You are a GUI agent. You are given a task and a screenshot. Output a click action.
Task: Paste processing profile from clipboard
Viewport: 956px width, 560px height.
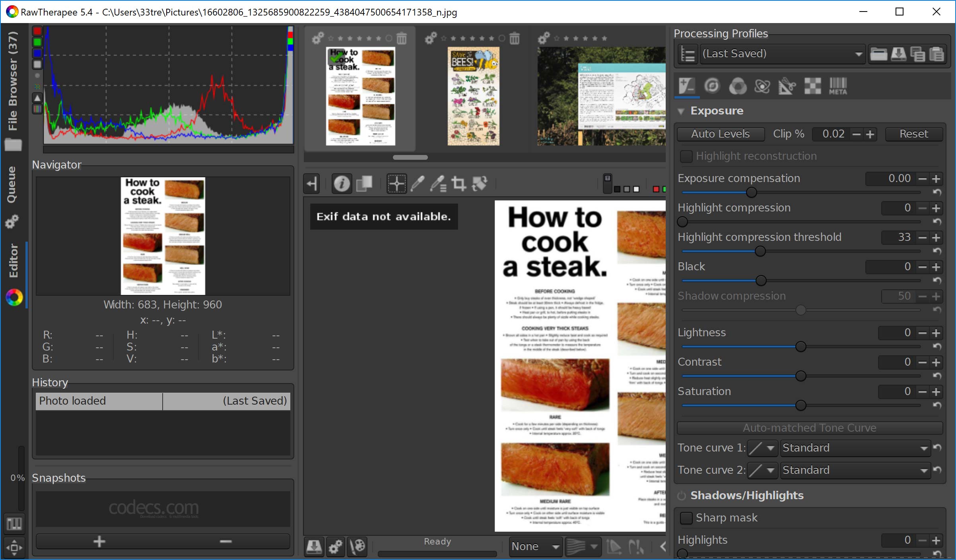point(937,54)
